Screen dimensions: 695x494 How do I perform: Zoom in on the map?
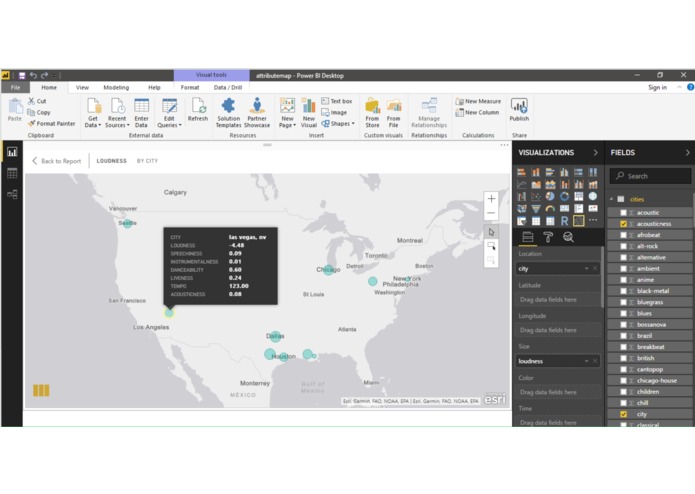pos(491,199)
